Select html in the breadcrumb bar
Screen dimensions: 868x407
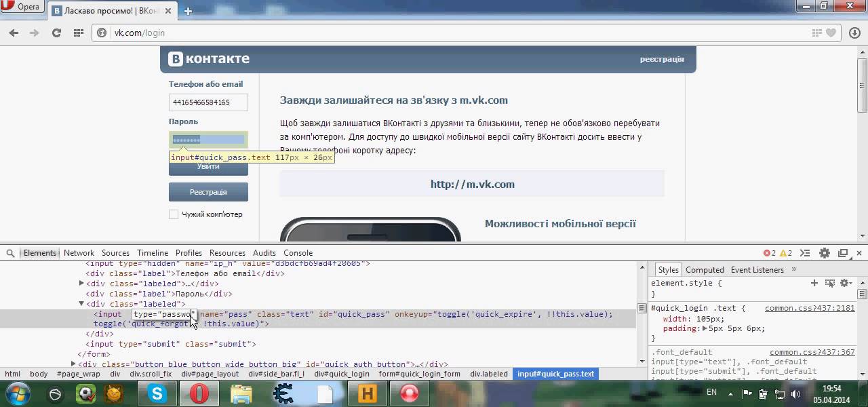click(x=13, y=374)
